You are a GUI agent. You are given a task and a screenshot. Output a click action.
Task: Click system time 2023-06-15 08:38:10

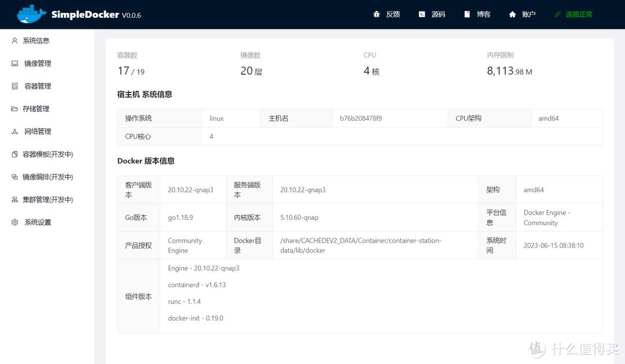(x=553, y=245)
